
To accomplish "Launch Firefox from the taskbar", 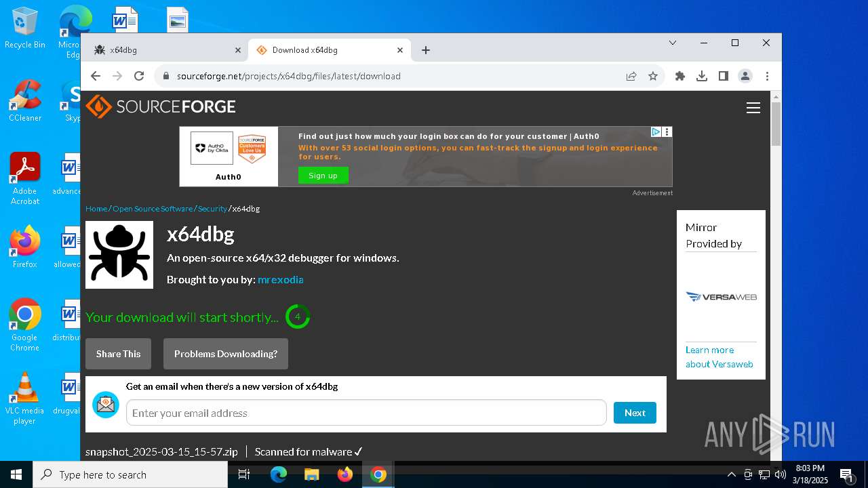I will [345, 474].
